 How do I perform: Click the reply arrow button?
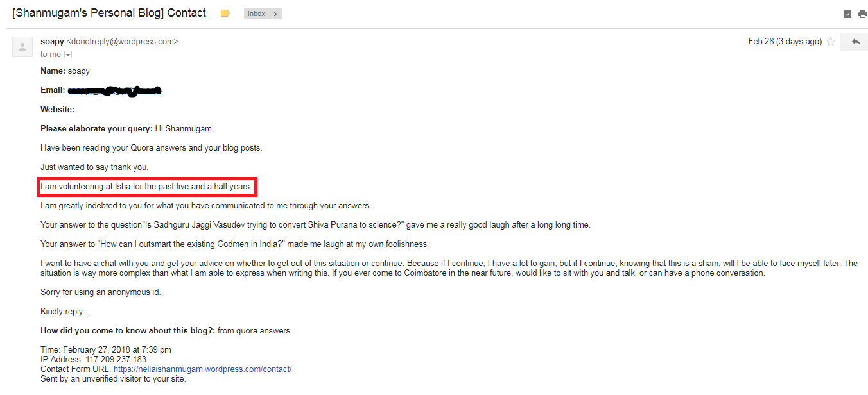[855, 42]
